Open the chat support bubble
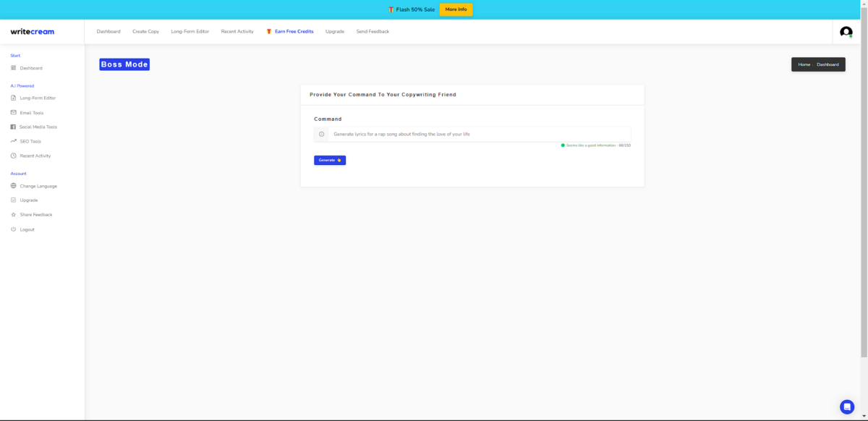Screen dimensions: 868x421 point(846,407)
